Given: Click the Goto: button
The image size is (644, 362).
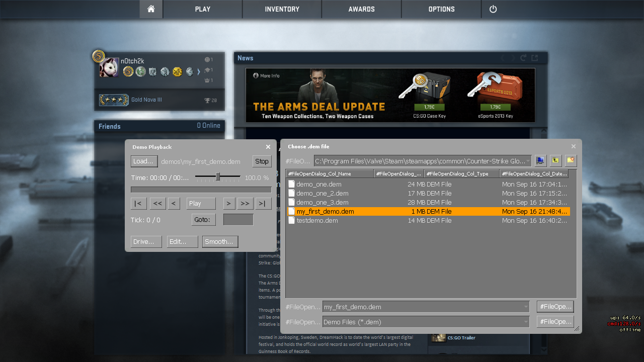Looking at the screenshot, I should (x=204, y=220).
